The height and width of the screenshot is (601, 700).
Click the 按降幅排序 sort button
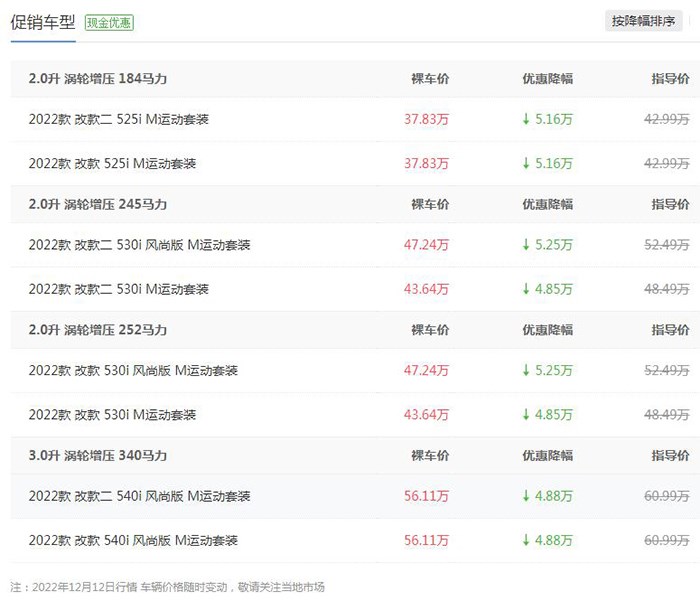(643, 21)
